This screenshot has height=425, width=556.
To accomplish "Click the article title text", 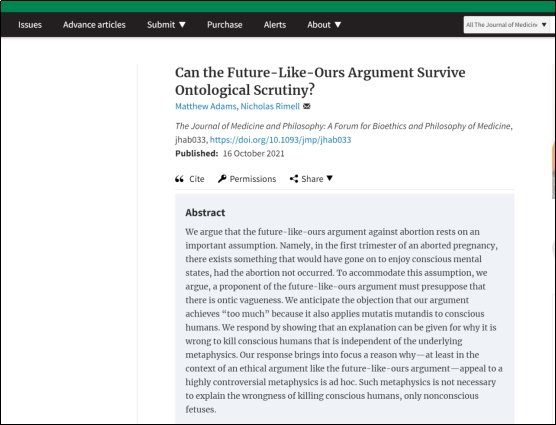I will [320, 81].
